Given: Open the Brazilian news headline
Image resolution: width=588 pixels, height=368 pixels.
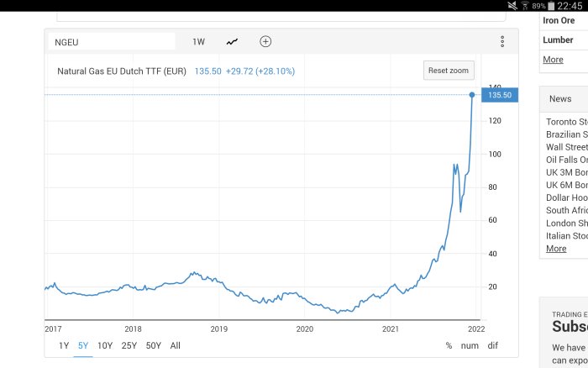Looking at the screenshot, I should [567, 134].
